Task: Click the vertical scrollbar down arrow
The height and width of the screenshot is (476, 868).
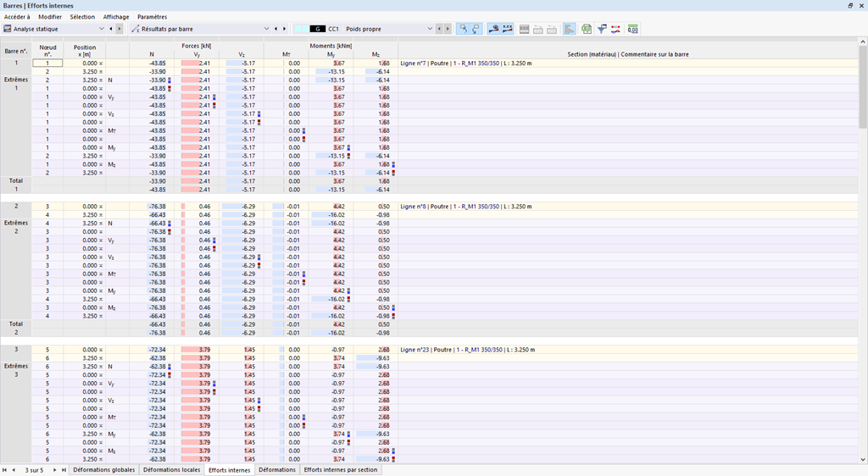Action: pos(863,459)
